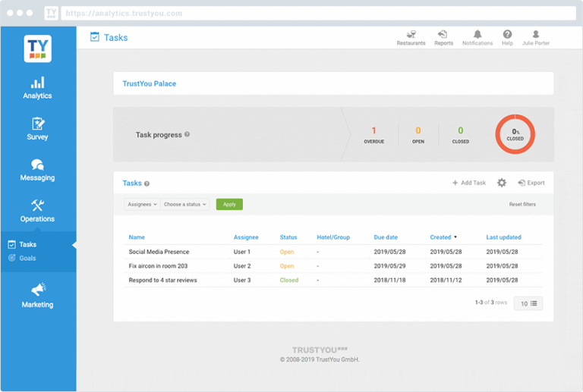Open the Fix aircon in room 203 task

click(x=158, y=266)
